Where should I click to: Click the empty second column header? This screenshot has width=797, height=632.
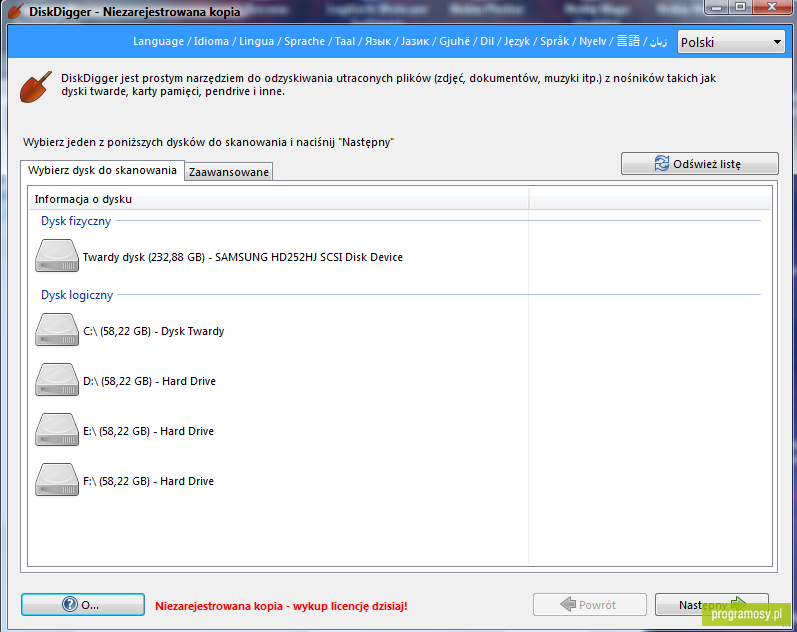click(x=650, y=199)
